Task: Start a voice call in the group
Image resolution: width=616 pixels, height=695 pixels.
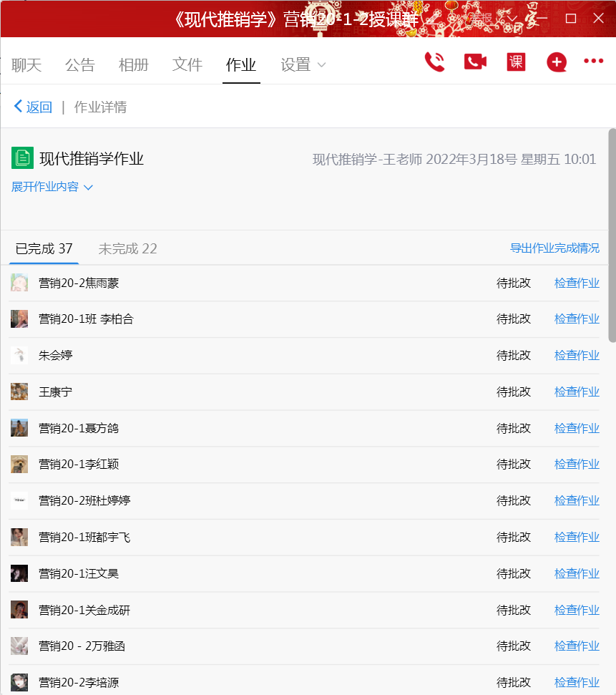Action: click(x=434, y=62)
